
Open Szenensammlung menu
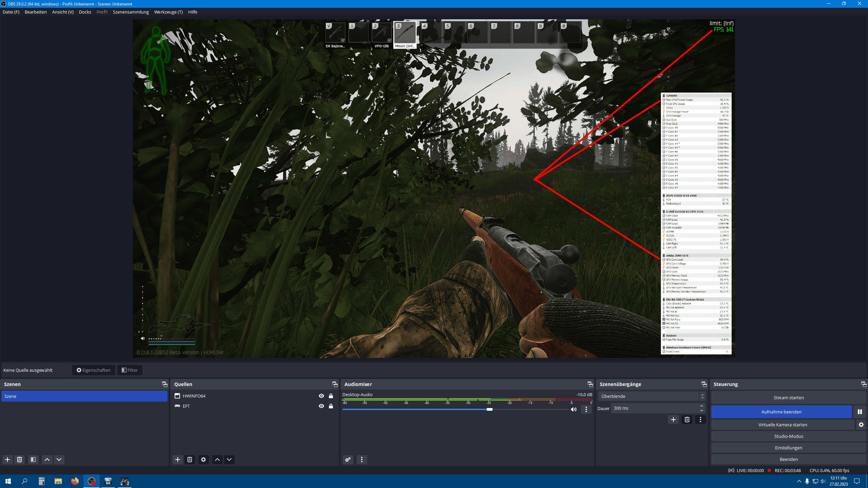click(131, 12)
